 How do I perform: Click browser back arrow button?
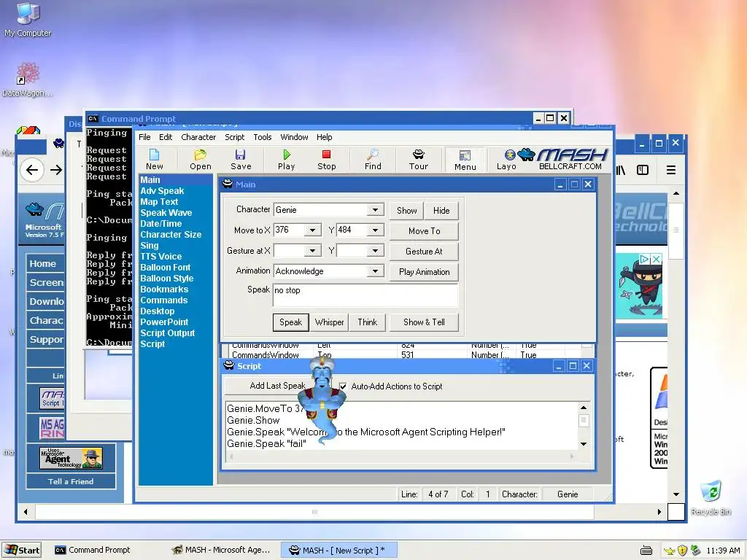[32, 169]
